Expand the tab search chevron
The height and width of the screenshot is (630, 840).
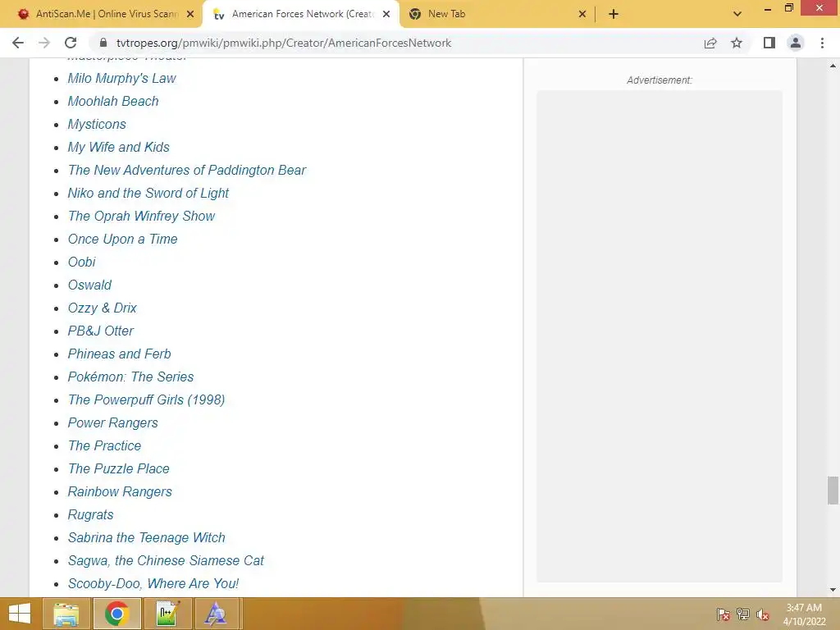click(x=737, y=14)
